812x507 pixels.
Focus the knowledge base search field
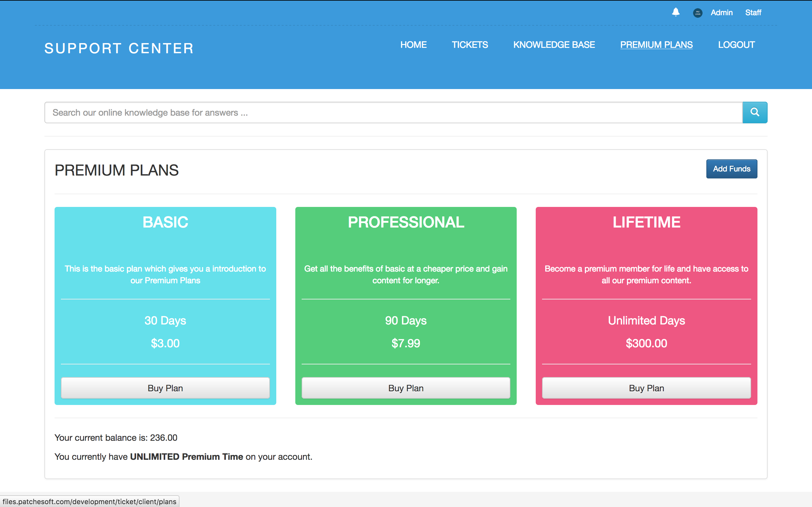tap(393, 113)
